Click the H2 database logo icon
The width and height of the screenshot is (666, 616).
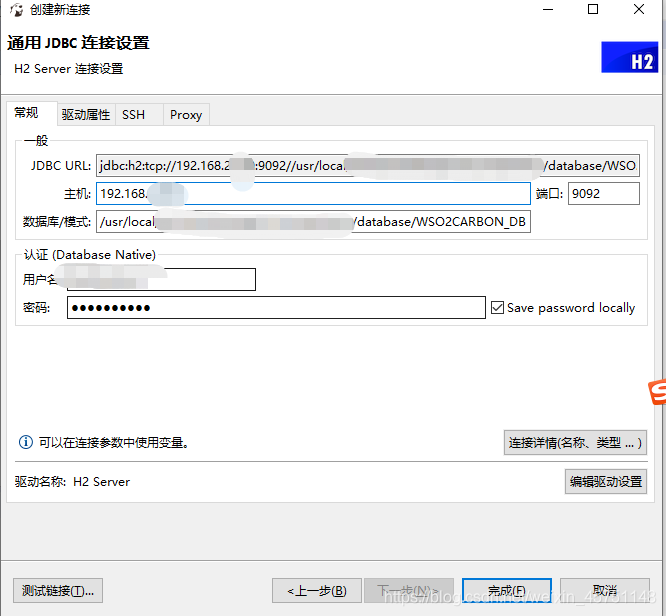coord(629,57)
